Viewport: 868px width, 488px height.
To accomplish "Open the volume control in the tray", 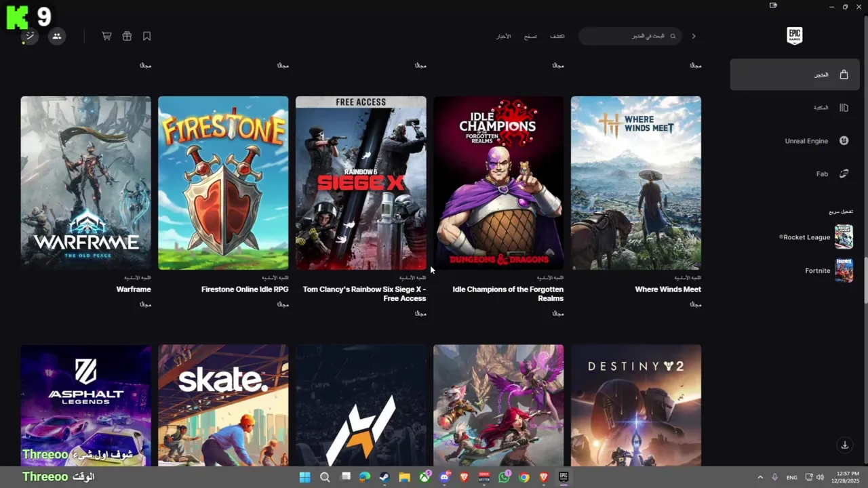I will 821,477.
